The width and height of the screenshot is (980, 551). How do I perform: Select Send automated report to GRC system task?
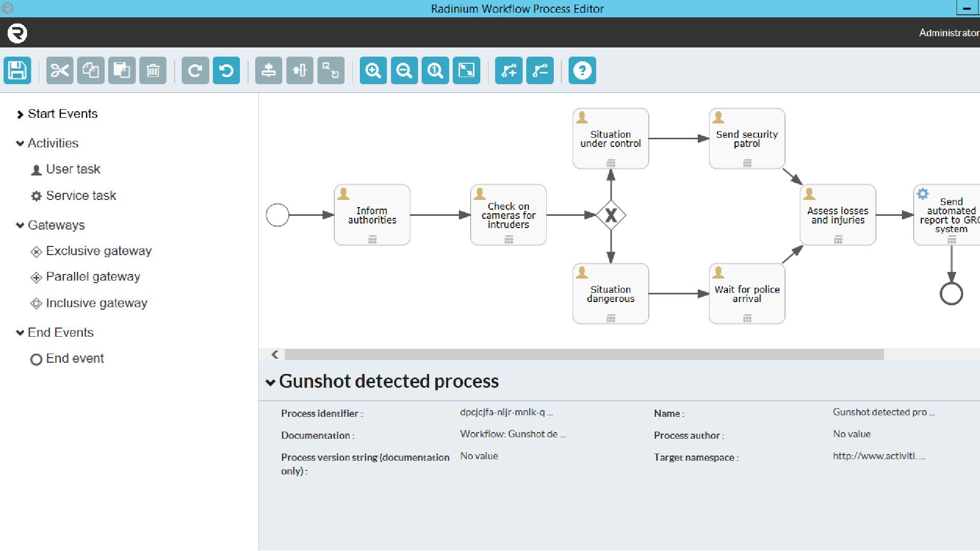coord(947,215)
